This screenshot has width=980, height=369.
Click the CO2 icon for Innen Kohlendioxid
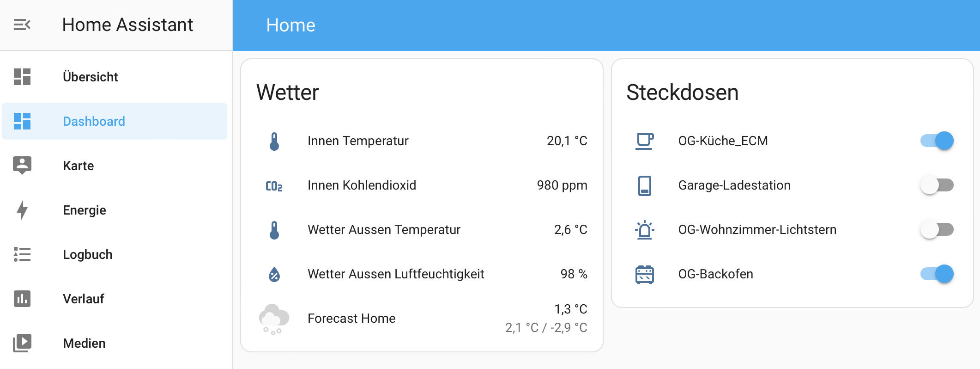(274, 185)
